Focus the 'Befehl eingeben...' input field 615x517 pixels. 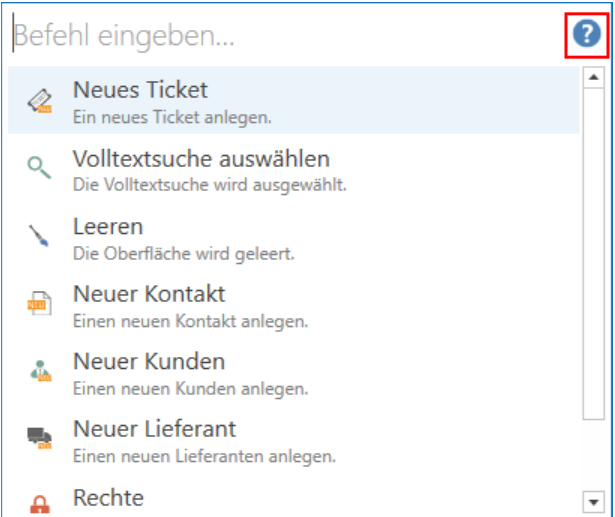coord(280,37)
